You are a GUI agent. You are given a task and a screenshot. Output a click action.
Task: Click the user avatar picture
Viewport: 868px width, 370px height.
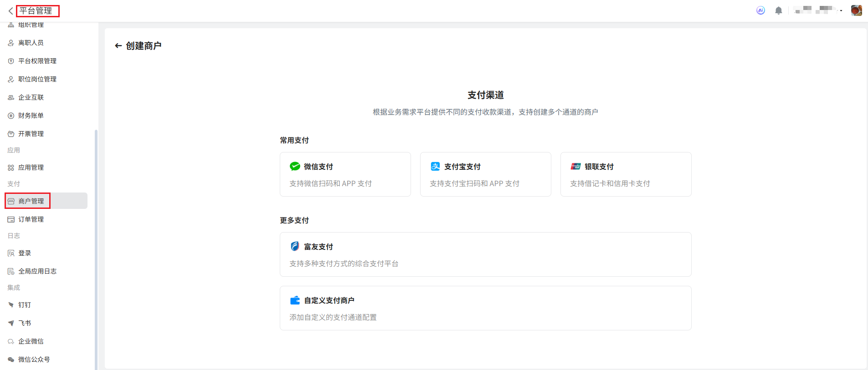(856, 10)
